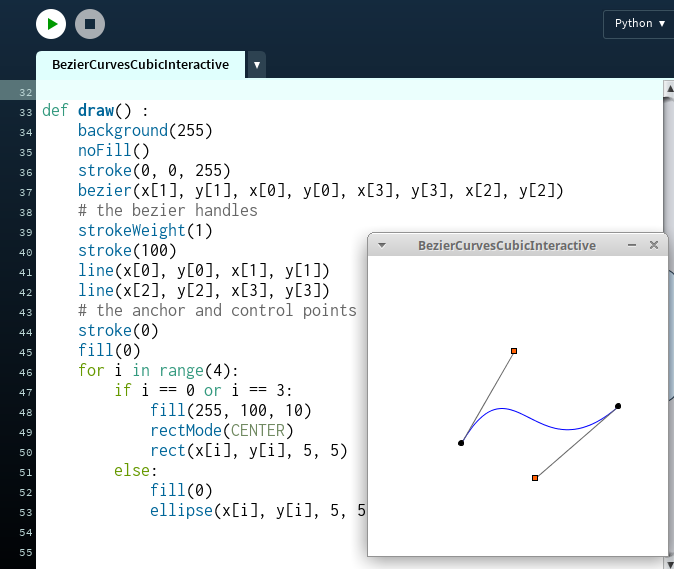Click the sketch window title bar text

(x=507, y=245)
